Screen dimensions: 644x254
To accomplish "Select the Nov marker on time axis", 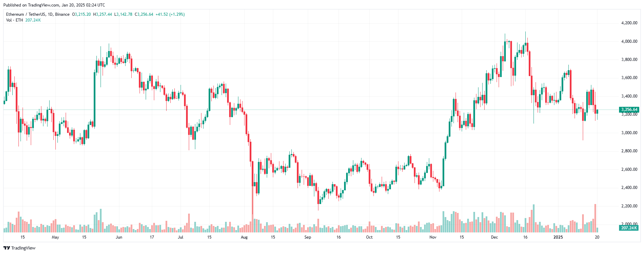I will click(x=433, y=237).
